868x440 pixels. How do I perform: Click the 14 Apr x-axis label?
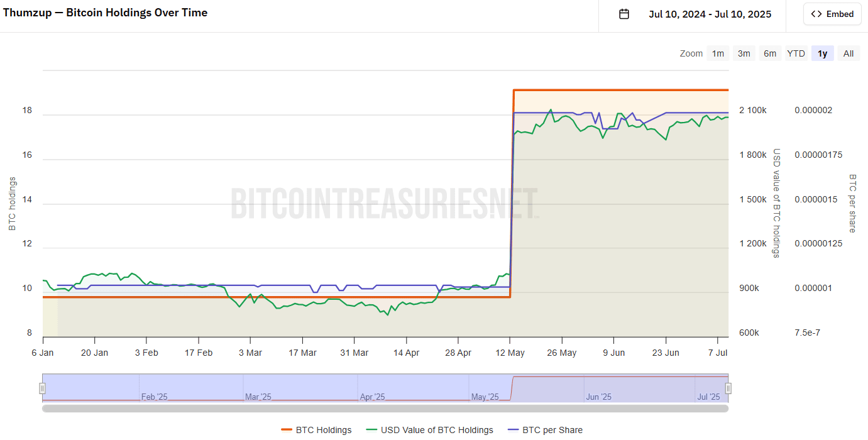pyautogui.click(x=407, y=353)
